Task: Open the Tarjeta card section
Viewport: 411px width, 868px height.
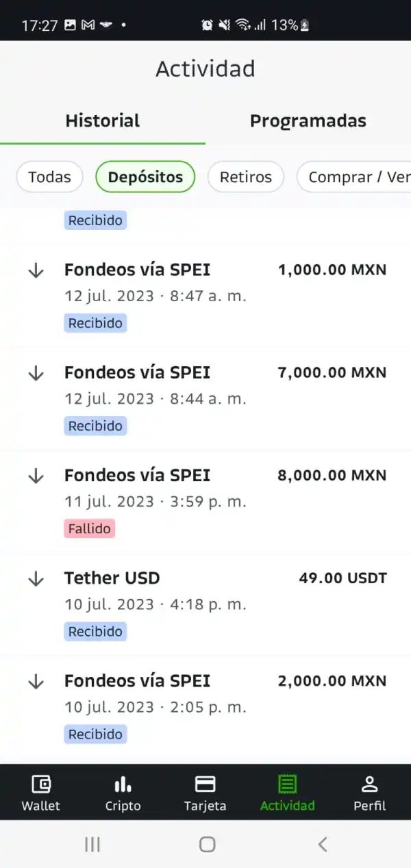Action: click(x=206, y=784)
